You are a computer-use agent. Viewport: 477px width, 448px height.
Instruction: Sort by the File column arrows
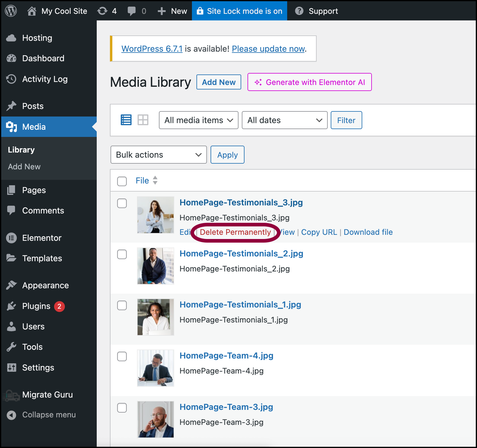pyautogui.click(x=155, y=180)
